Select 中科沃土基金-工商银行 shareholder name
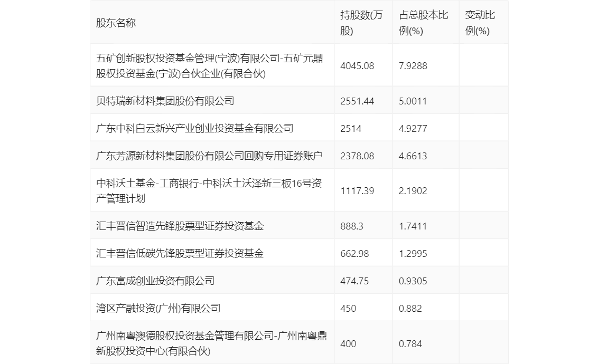599x364 pixels. [x=209, y=191]
